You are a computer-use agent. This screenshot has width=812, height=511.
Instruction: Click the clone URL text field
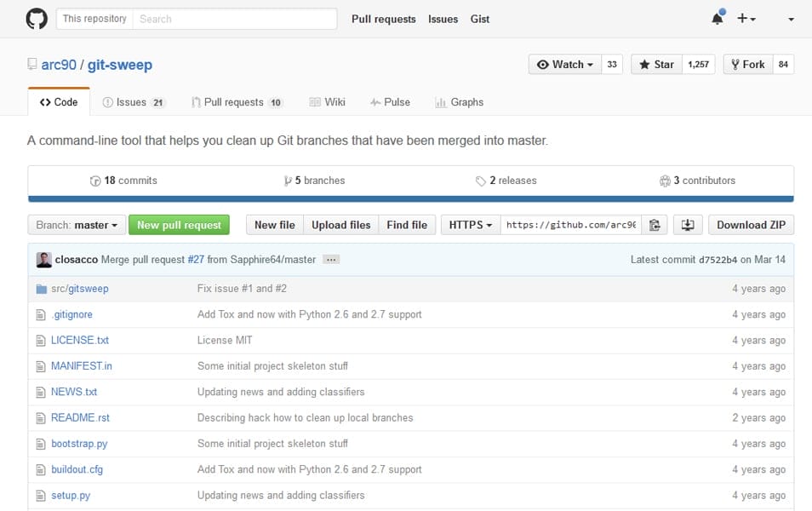571,225
